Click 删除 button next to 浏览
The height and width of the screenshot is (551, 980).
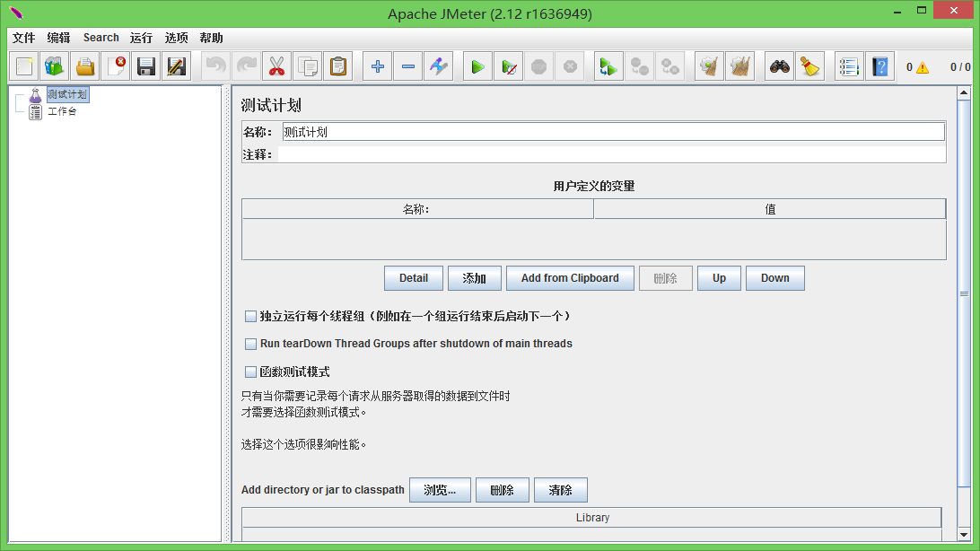(x=503, y=490)
